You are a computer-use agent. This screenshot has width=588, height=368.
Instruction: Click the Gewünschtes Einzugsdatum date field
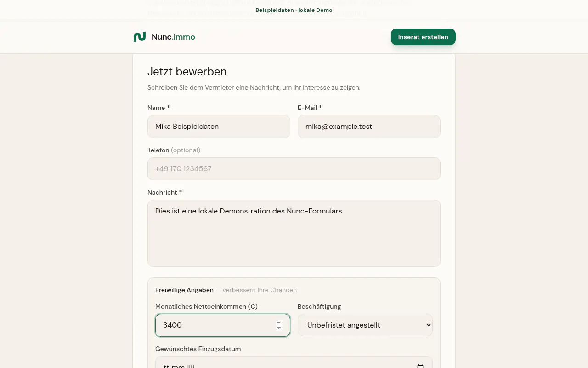(x=294, y=362)
